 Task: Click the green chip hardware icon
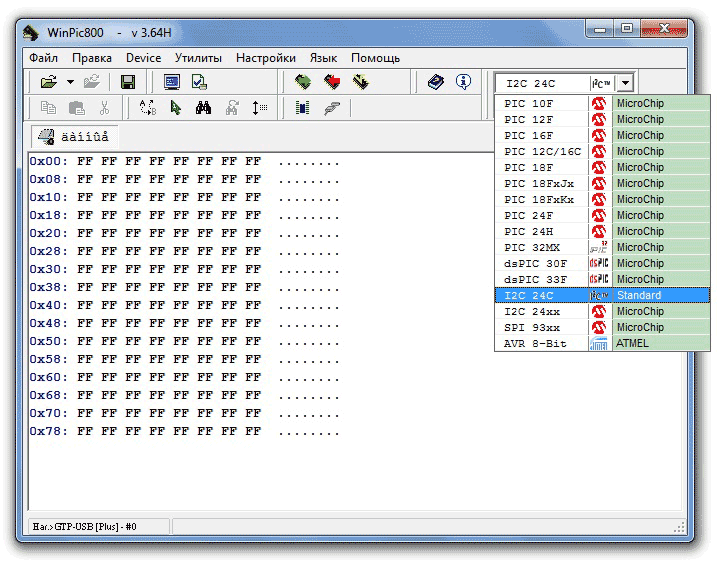tap(302, 108)
